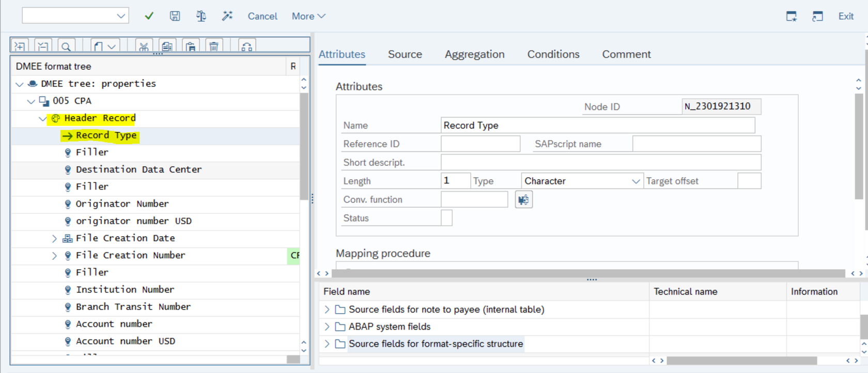Click the create node page icon

pyautogui.click(x=99, y=46)
